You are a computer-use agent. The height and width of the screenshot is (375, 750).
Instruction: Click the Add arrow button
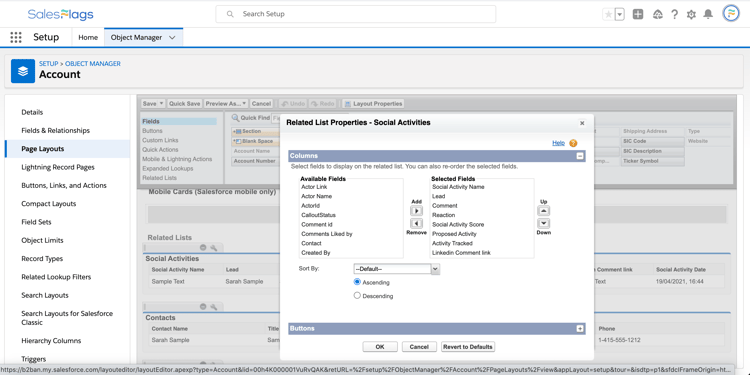417,211
